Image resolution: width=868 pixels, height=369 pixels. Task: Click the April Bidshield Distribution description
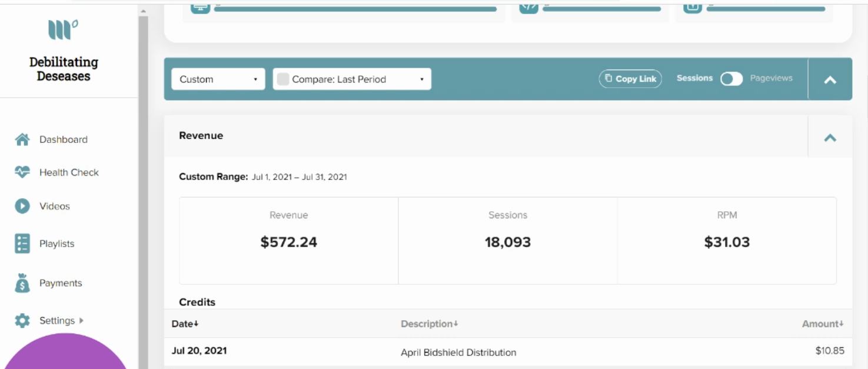[x=458, y=353]
